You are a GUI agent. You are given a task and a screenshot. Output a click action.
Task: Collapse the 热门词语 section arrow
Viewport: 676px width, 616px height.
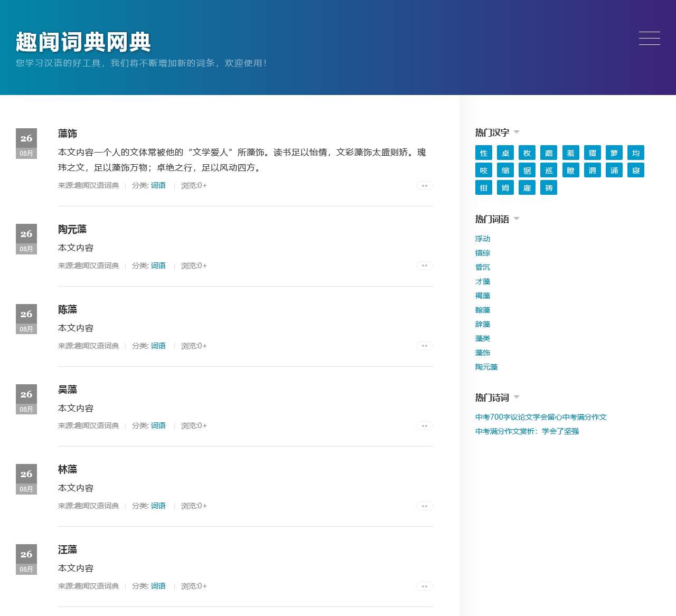click(x=517, y=219)
